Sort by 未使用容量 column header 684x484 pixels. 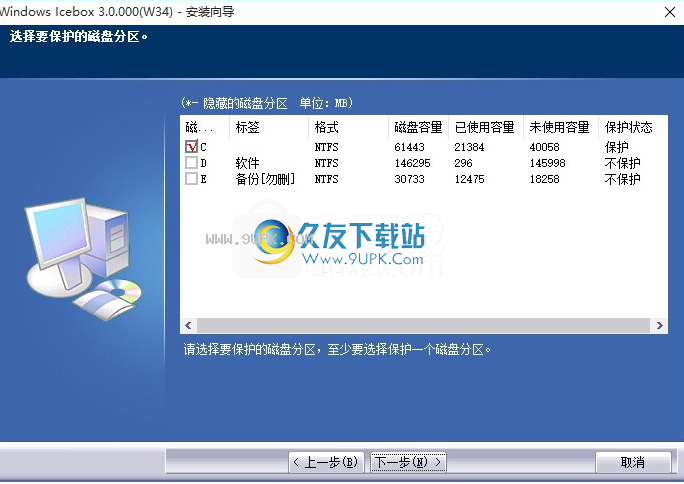pos(561,127)
